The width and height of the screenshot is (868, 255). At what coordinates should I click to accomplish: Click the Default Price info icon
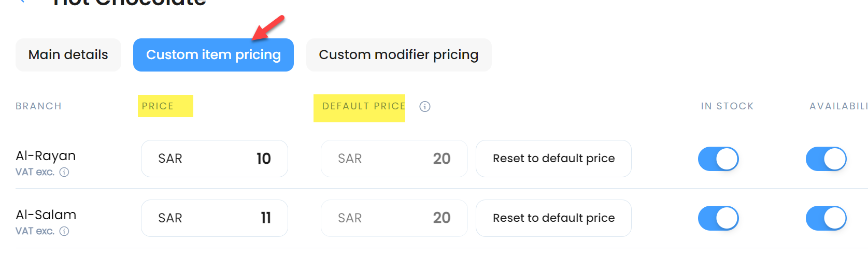[425, 106]
